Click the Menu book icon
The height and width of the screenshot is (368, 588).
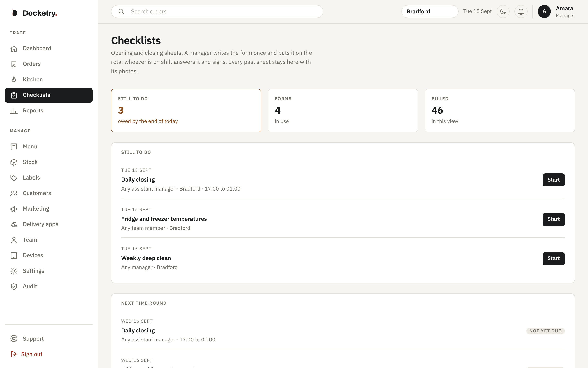[x=14, y=147]
